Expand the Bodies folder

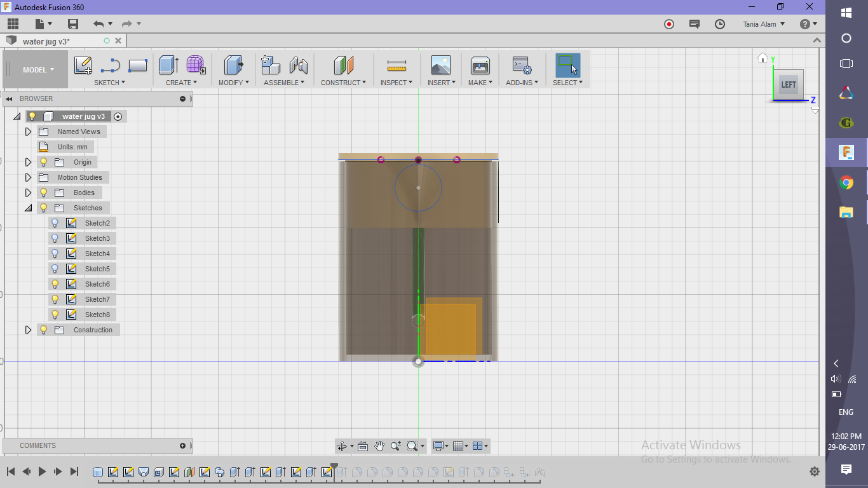pos(28,193)
